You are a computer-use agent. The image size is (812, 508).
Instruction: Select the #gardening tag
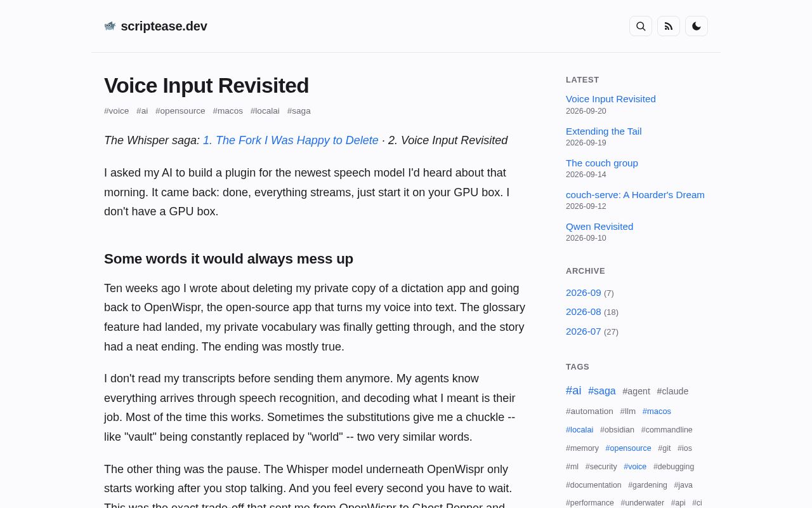click(648, 485)
